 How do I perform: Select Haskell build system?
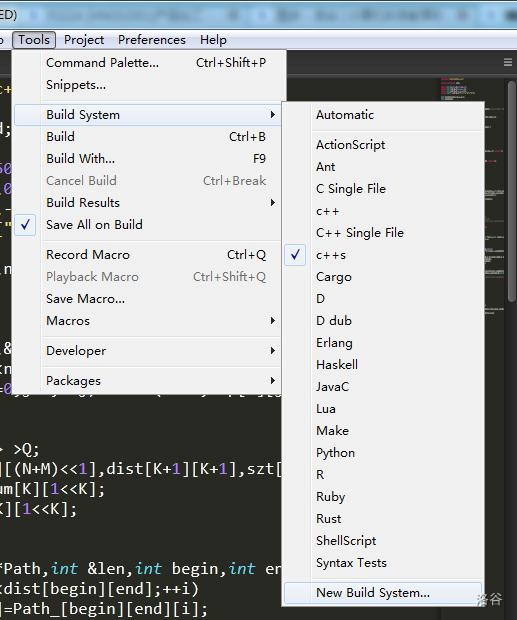click(x=383, y=365)
